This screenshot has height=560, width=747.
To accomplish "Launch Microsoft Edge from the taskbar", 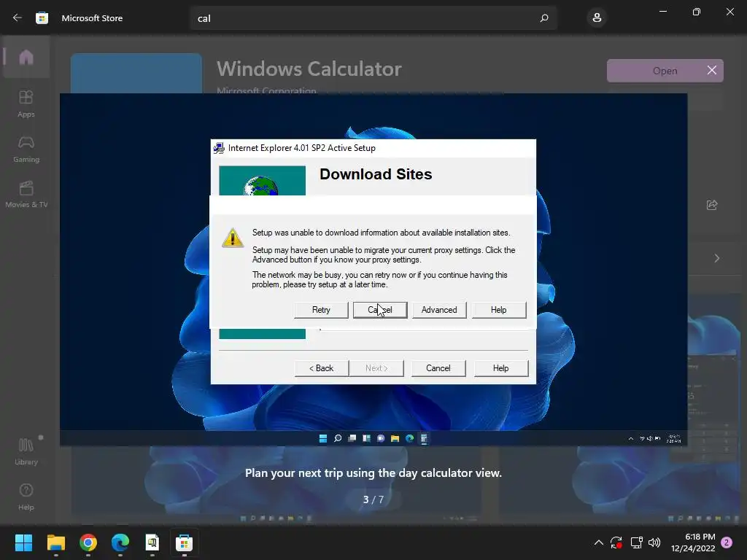I will (x=120, y=542).
